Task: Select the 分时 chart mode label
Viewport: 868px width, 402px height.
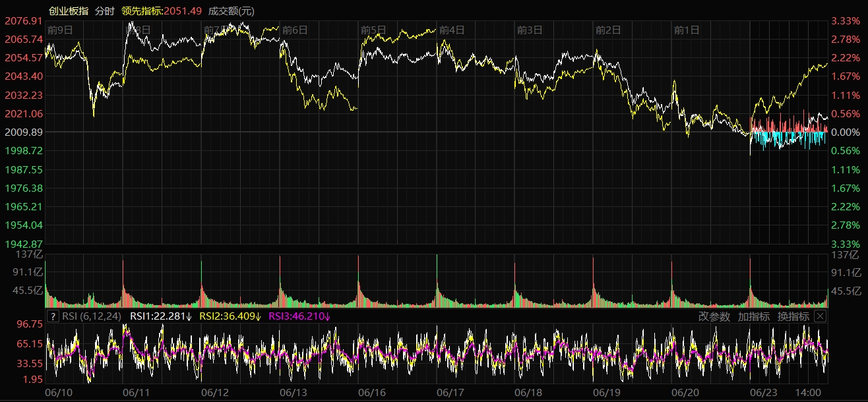Action: (x=104, y=11)
